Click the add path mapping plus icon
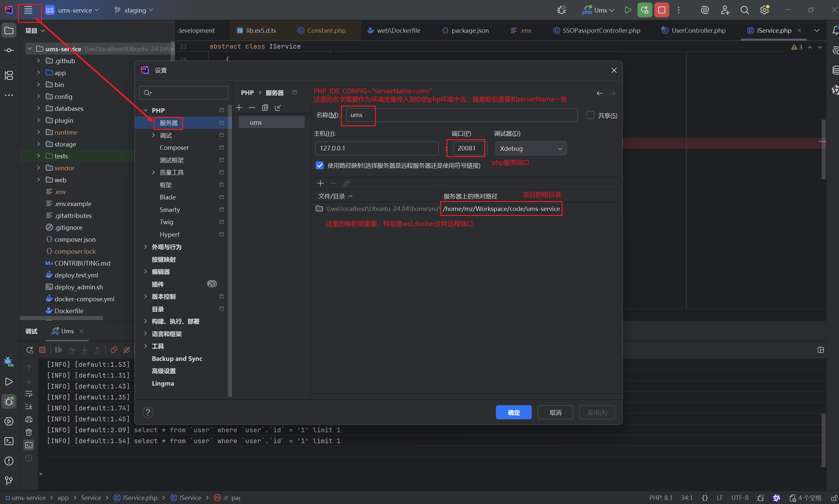Screen dimensions: 839x504 click(x=320, y=184)
